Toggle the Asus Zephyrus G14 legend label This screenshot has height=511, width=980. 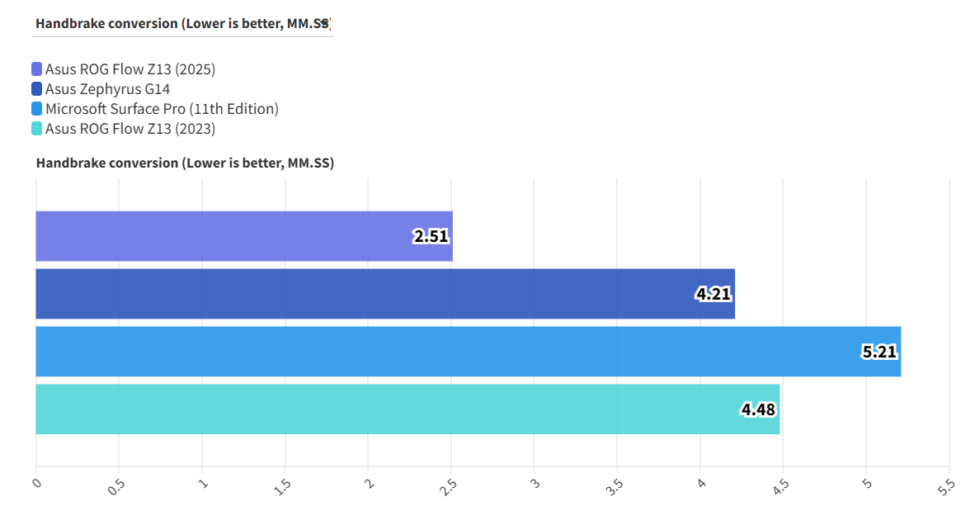[107, 89]
